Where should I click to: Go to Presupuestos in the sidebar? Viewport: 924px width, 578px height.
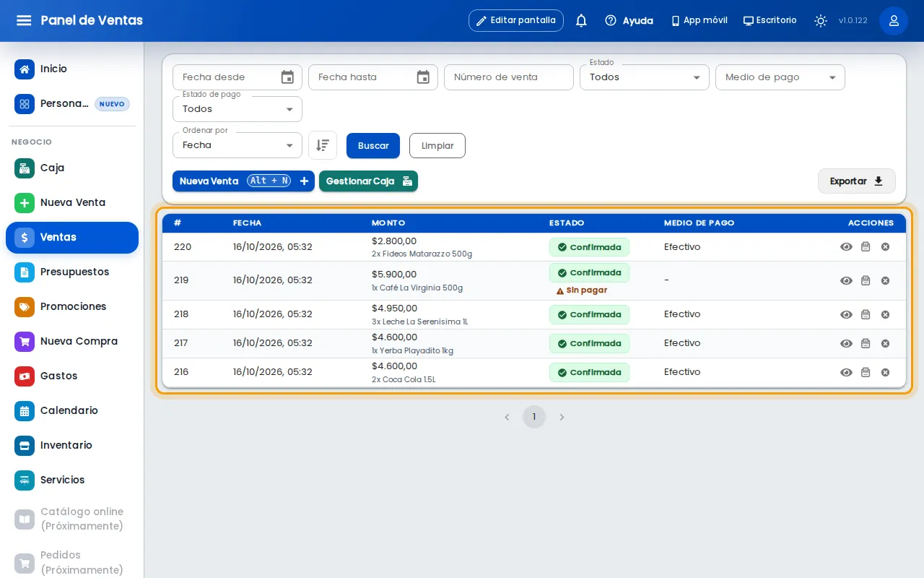point(72,272)
